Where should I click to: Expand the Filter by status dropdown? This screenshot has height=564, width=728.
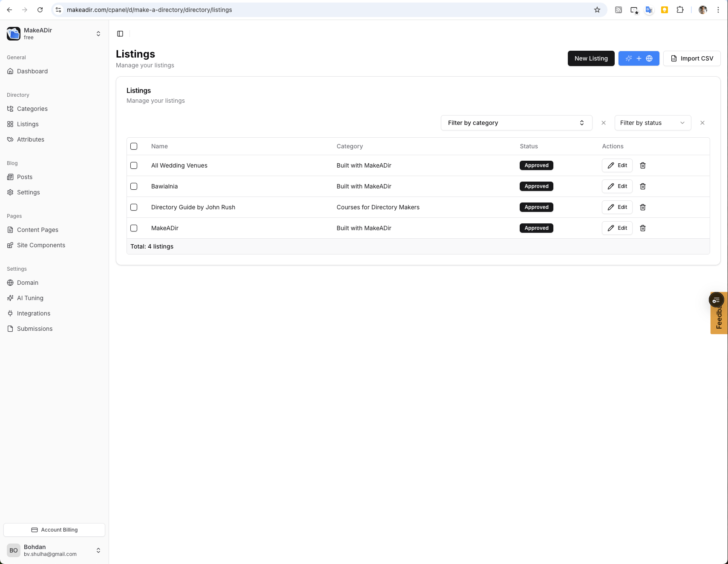652,123
